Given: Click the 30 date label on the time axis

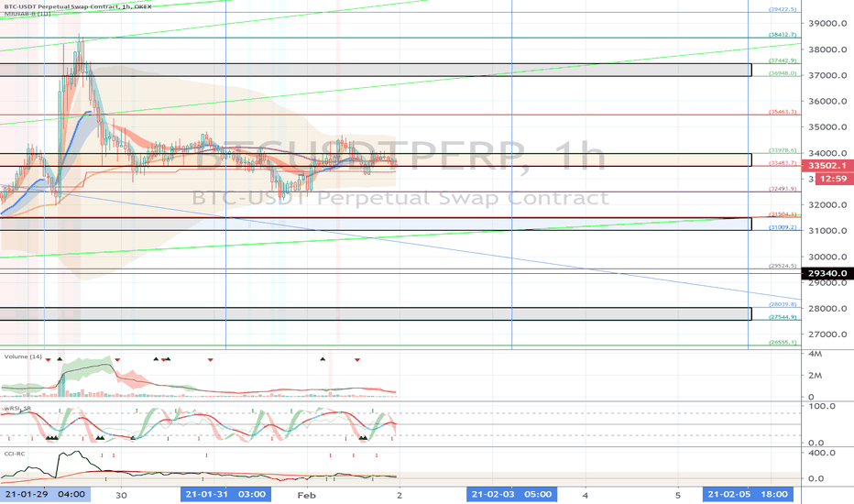Looking at the screenshot, I should pos(122,495).
